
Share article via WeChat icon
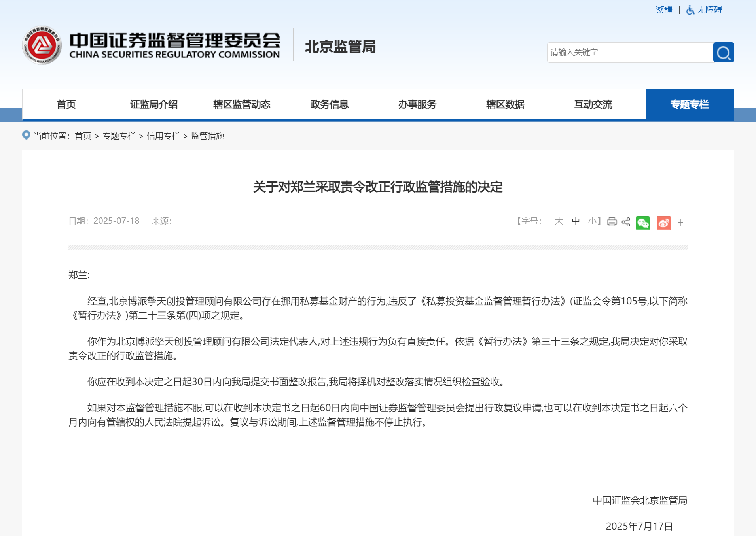click(643, 223)
